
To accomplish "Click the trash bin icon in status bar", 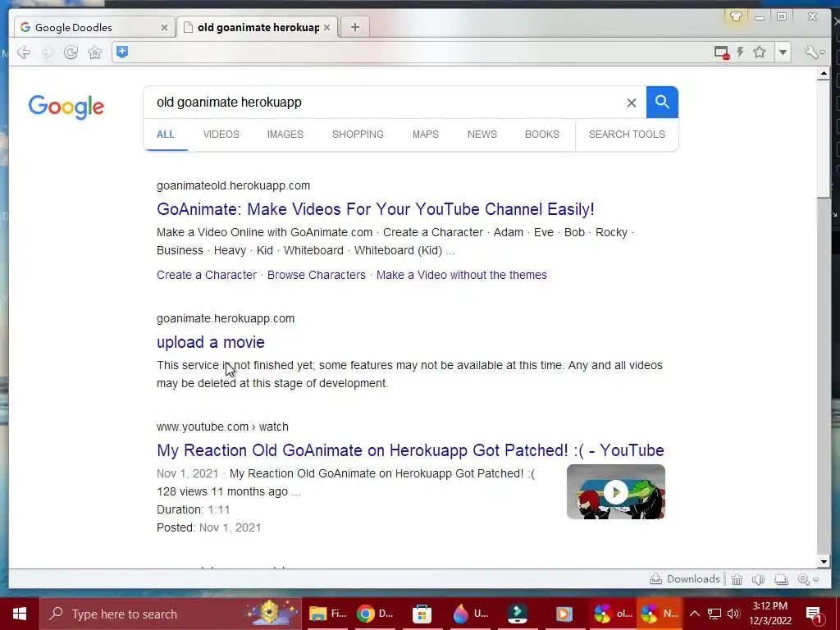I will (737, 579).
